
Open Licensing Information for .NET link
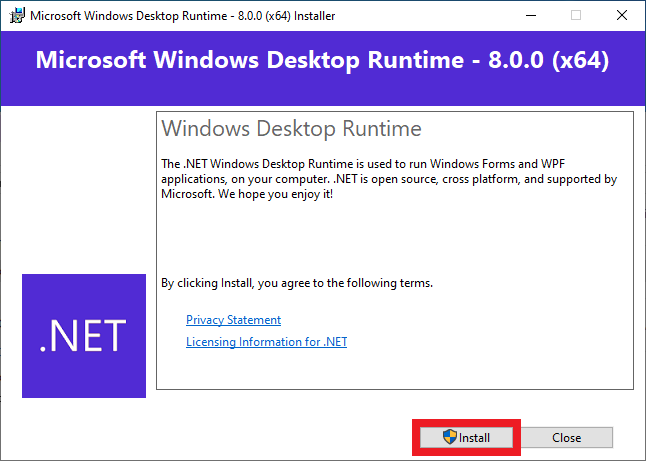pos(266,342)
